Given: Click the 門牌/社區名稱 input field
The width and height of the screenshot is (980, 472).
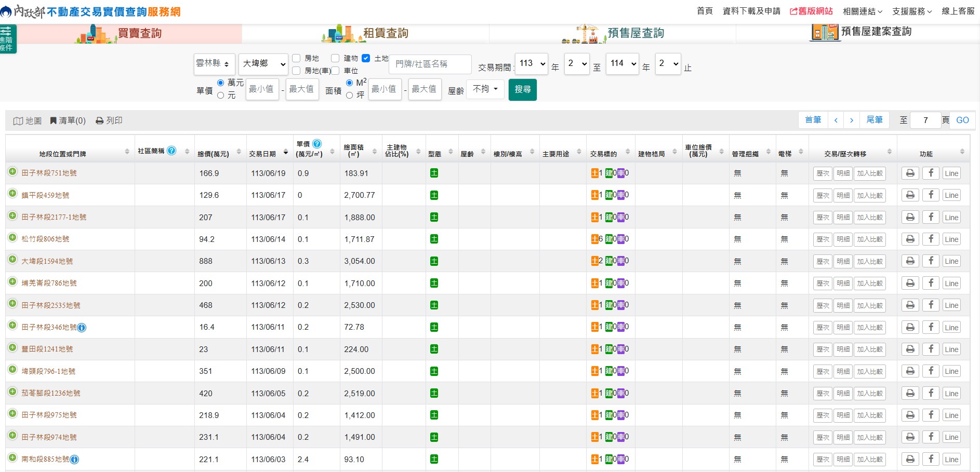Looking at the screenshot, I should (x=430, y=64).
